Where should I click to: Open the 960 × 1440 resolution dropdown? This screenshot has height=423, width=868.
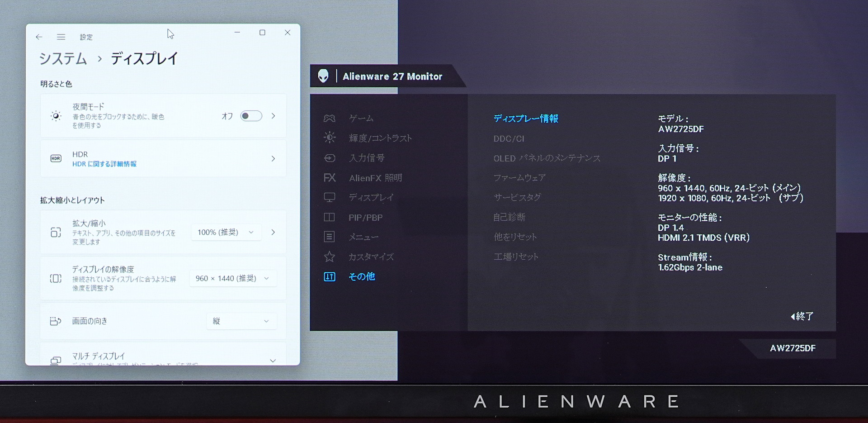pyautogui.click(x=233, y=278)
